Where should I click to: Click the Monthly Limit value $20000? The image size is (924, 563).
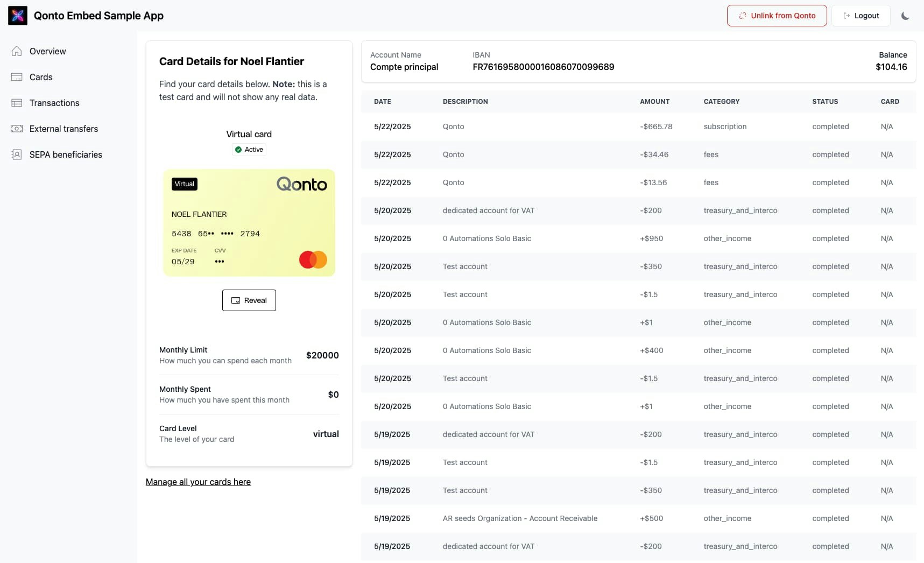322,355
